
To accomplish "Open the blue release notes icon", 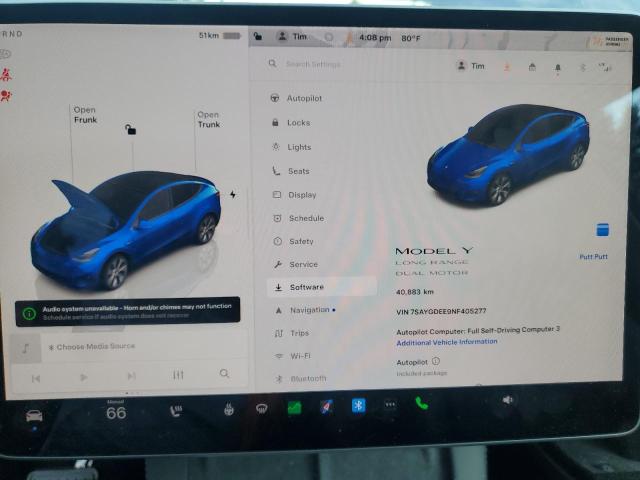I will click(602, 229).
